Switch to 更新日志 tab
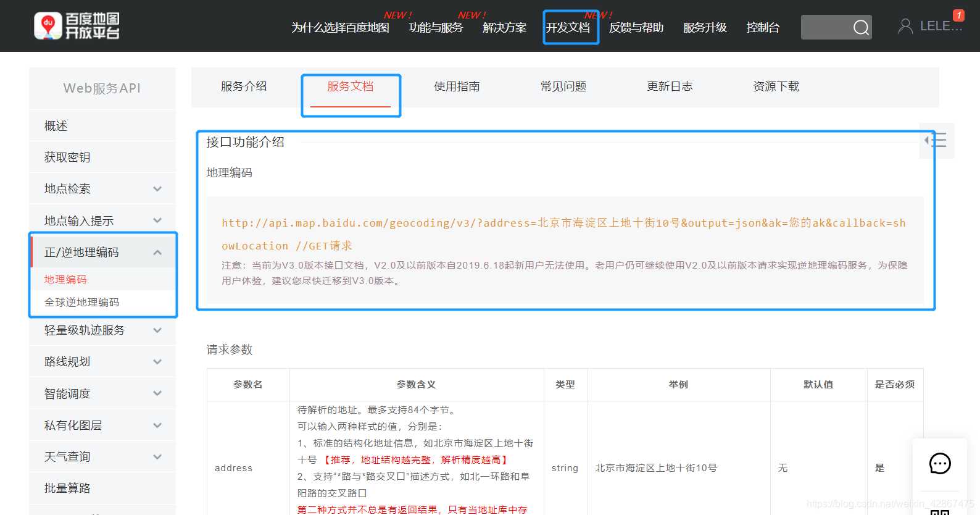The height and width of the screenshot is (515, 980). [x=670, y=86]
